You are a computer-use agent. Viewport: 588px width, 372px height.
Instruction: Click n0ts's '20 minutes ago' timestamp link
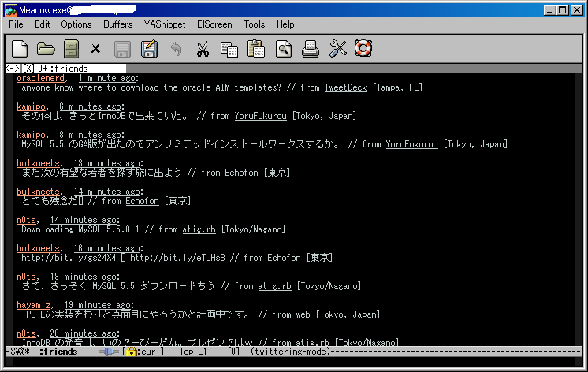point(84,333)
